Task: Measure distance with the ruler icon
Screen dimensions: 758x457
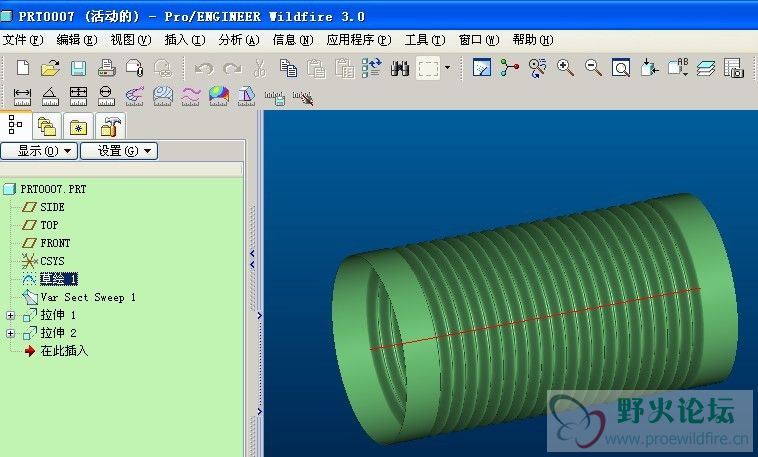Action: click(x=22, y=96)
